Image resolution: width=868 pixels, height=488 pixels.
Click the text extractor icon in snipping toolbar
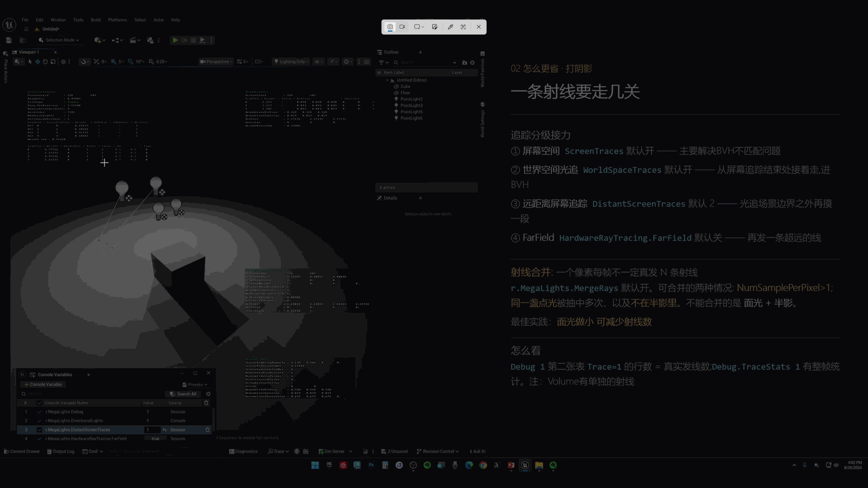[463, 27]
